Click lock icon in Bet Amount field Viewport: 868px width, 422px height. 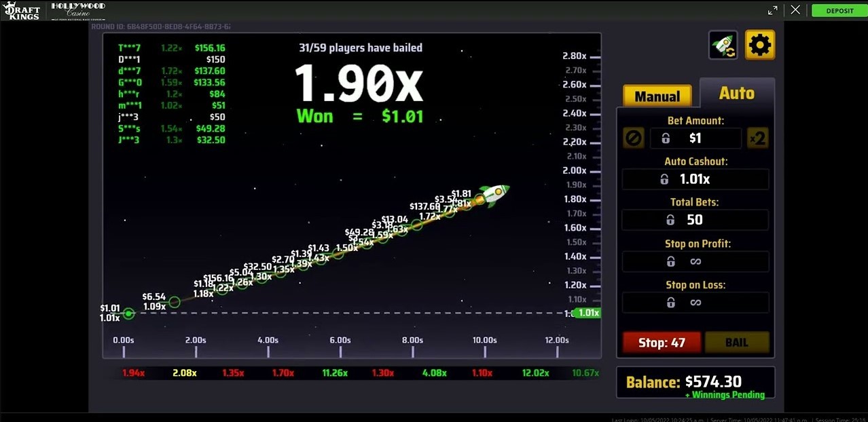pos(666,138)
